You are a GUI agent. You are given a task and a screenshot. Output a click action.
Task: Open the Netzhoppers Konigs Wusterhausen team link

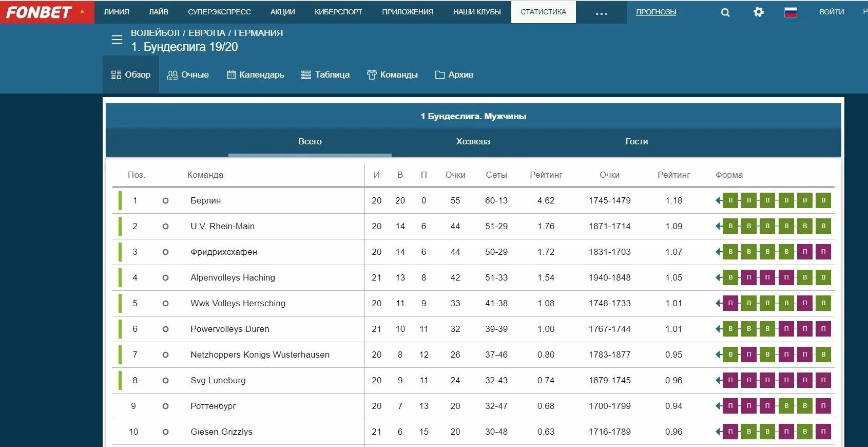[260, 355]
